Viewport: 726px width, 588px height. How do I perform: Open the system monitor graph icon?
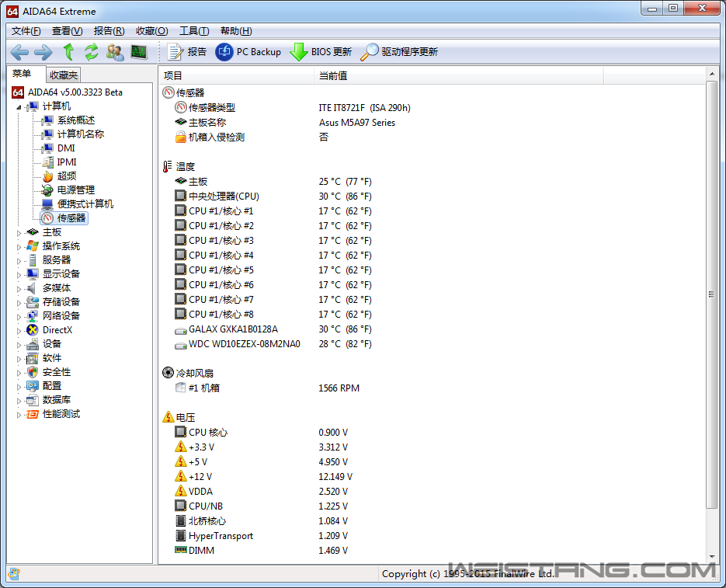[x=139, y=52]
